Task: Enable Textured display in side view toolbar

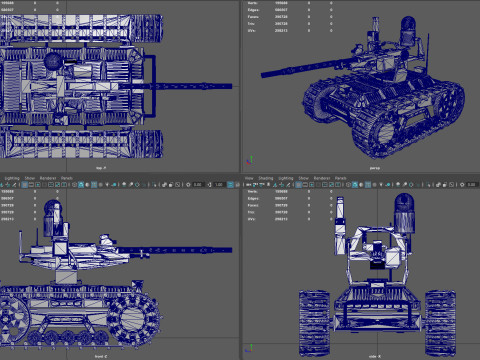Action: click(375, 185)
